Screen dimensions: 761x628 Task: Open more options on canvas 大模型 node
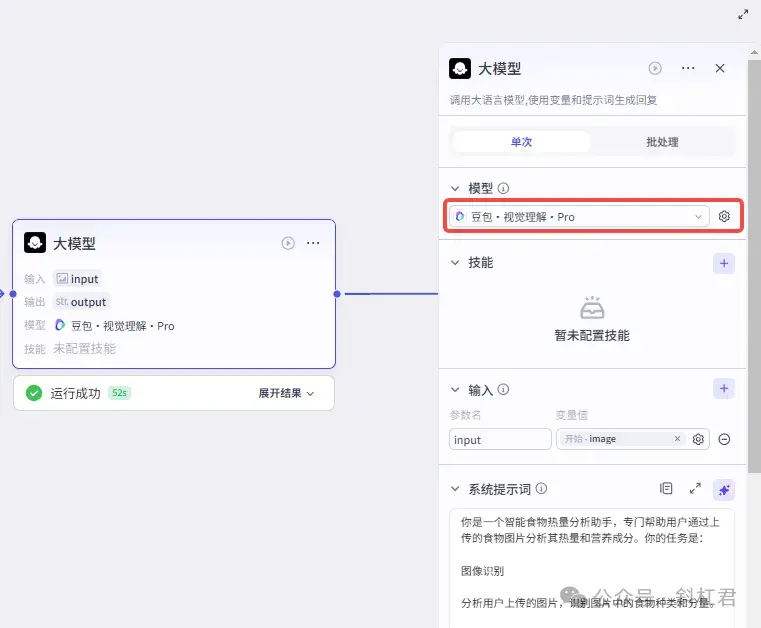click(313, 243)
